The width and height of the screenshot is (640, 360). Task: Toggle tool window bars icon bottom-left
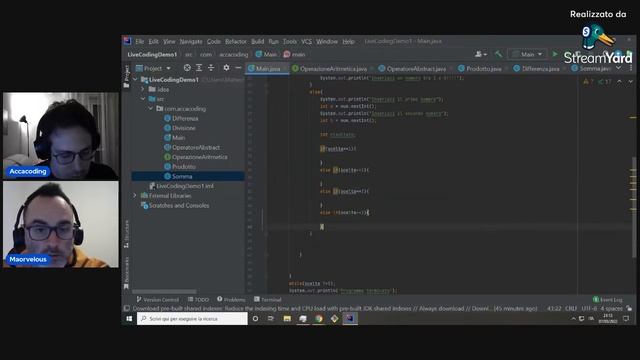pos(127,309)
